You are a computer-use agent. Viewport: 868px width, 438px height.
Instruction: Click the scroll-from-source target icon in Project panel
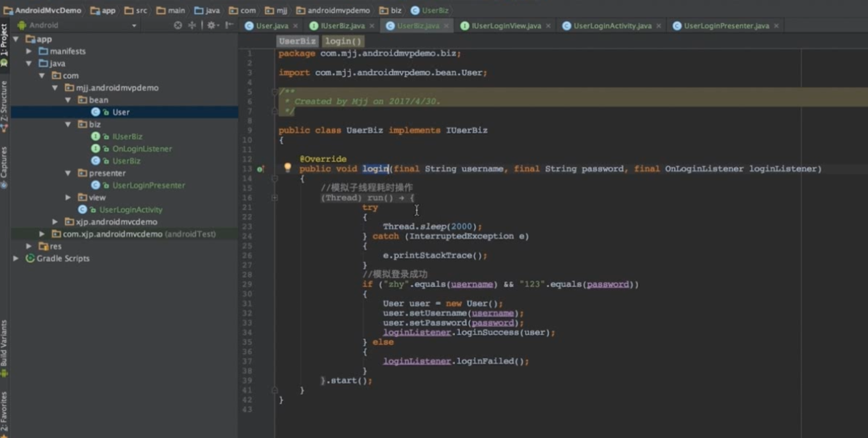coord(178,25)
